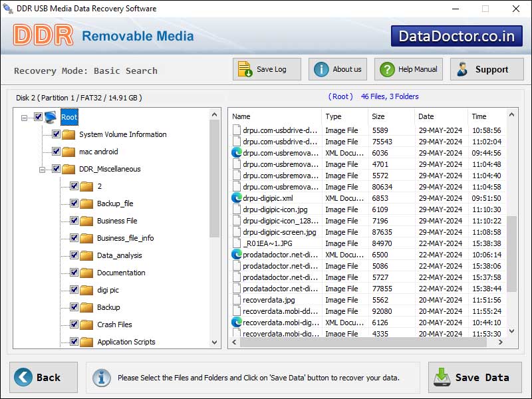This screenshot has height=399, width=532.
Task: Click the Save Data drive icon
Action: (x=442, y=377)
